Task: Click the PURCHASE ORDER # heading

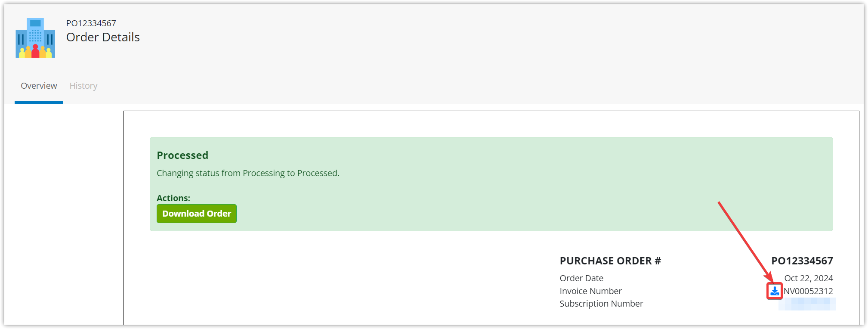Action: (x=610, y=261)
